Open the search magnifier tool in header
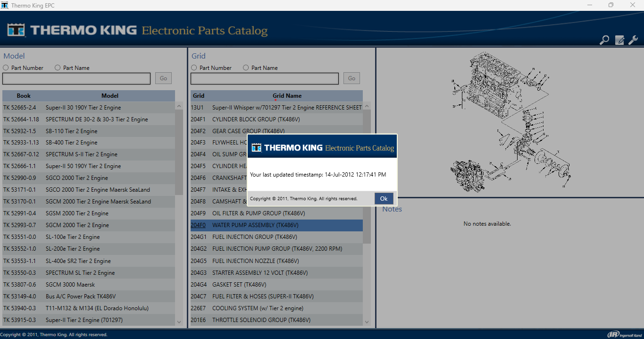644x339 pixels. pyautogui.click(x=604, y=40)
